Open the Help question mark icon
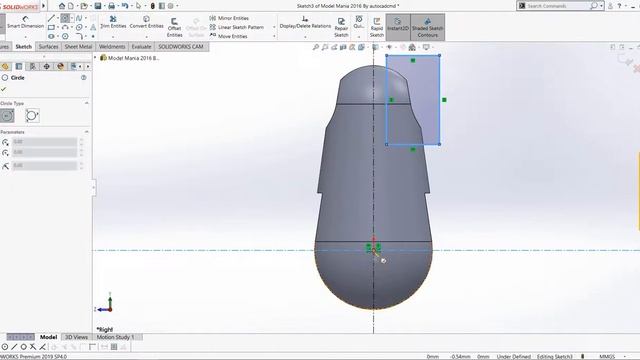This screenshot has width=640, height=360. coord(619,6)
